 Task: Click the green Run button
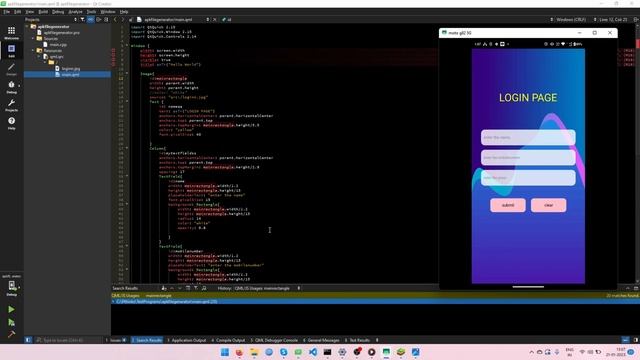click(11, 309)
